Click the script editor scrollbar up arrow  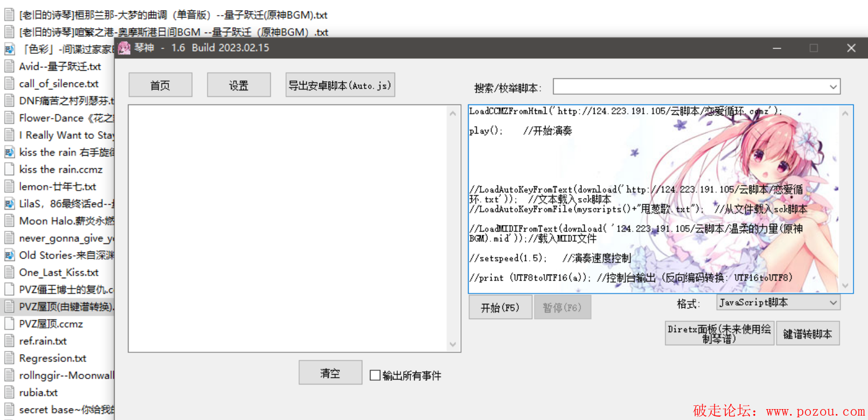pos(845,113)
